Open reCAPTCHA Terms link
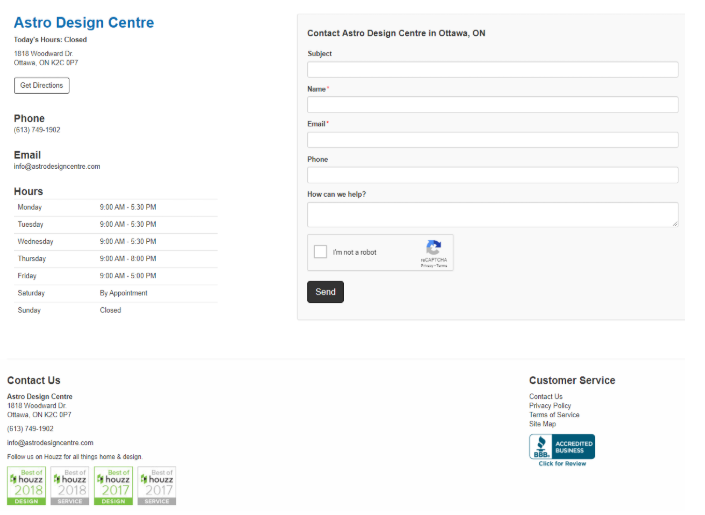 coord(442,266)
